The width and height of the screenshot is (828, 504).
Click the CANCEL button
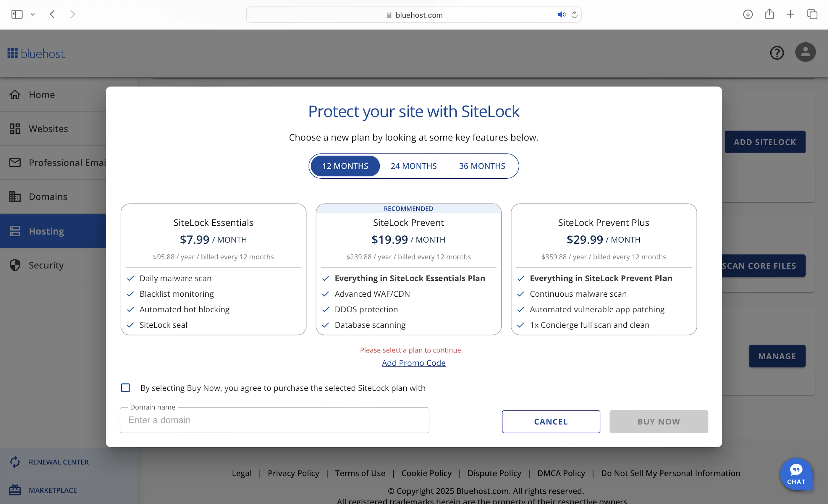pyautogui.click(x=551, y=421)
